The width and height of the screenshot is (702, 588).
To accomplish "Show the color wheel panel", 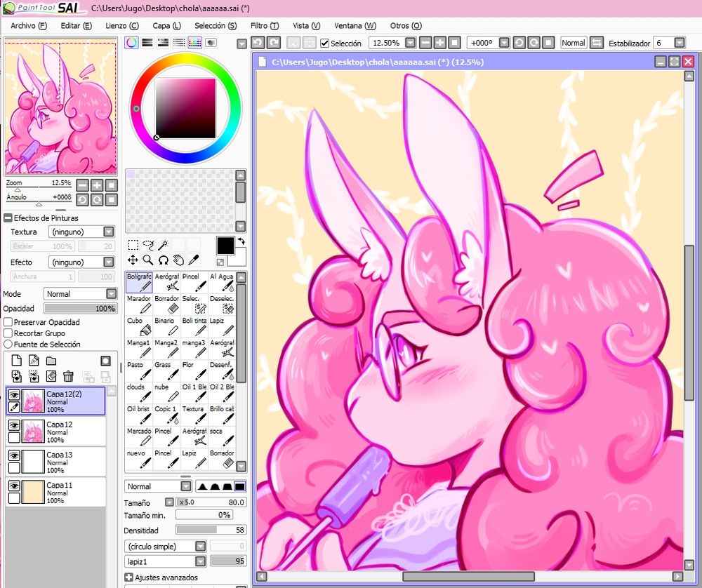I will (131, 43).
